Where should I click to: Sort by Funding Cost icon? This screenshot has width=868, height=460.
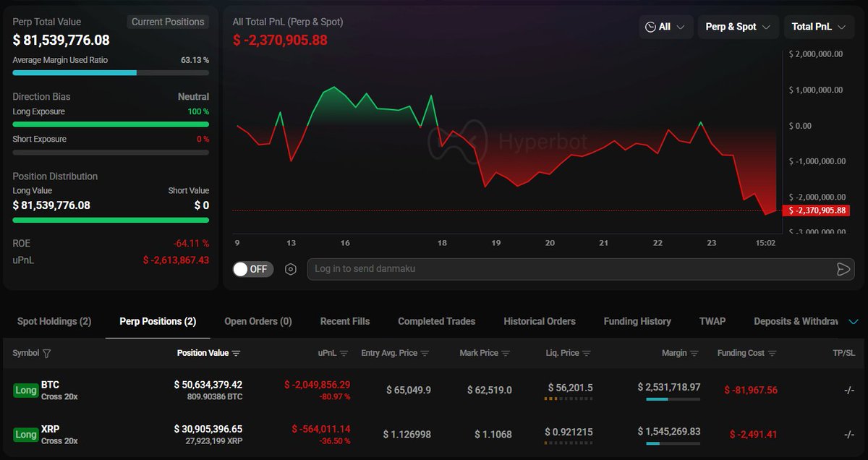pyautogui.click(x=773, y=354)
